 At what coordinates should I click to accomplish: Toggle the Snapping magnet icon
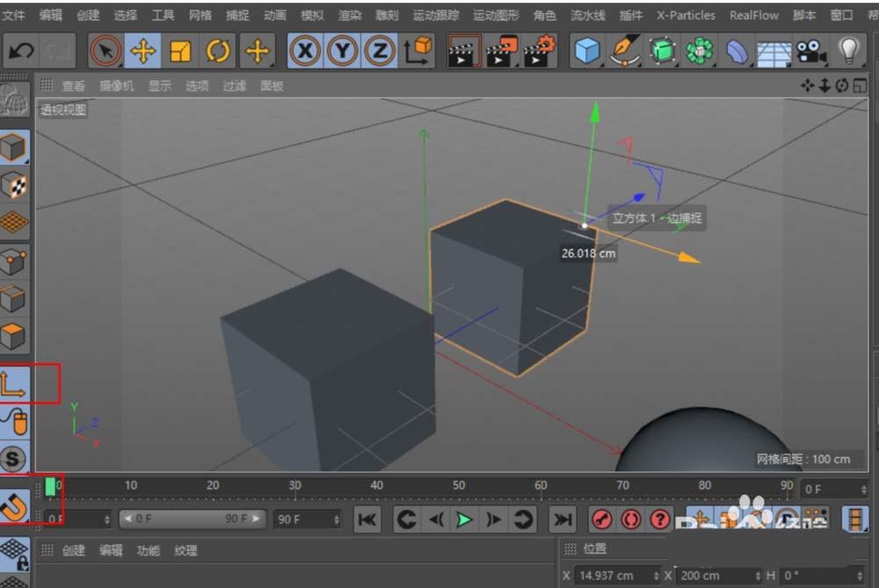pos(15,504)
